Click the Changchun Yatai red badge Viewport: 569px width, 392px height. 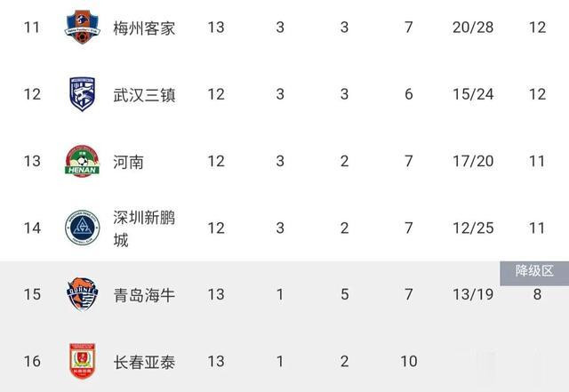click(83, 361)
